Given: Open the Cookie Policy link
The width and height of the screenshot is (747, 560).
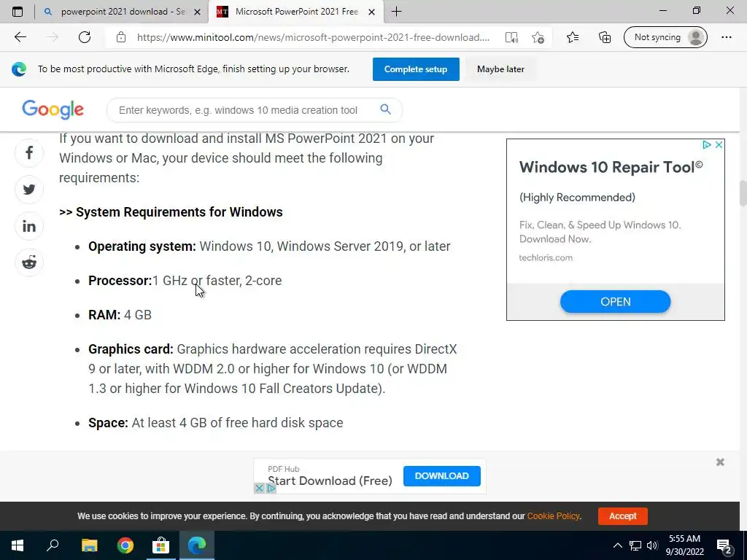Looking at the screenshot, I should pyautogui.click(x=553, y=516).
